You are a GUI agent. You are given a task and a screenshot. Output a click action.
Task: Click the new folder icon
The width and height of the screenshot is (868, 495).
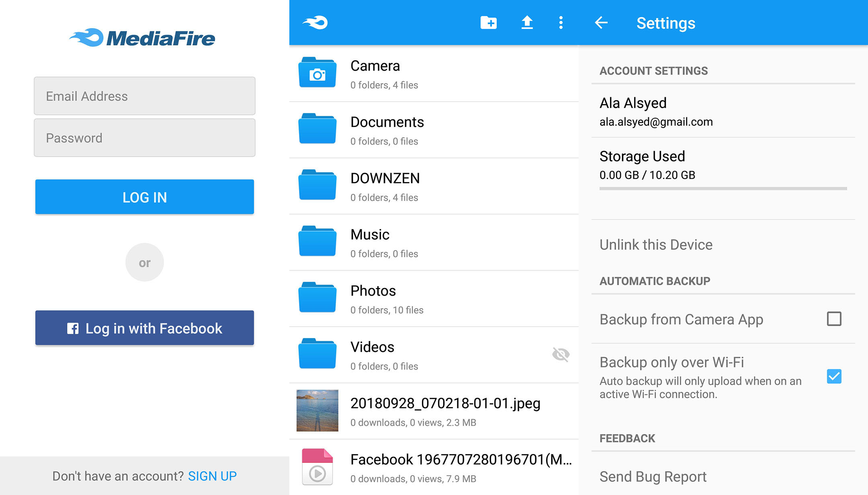click(x=488, y=22)
